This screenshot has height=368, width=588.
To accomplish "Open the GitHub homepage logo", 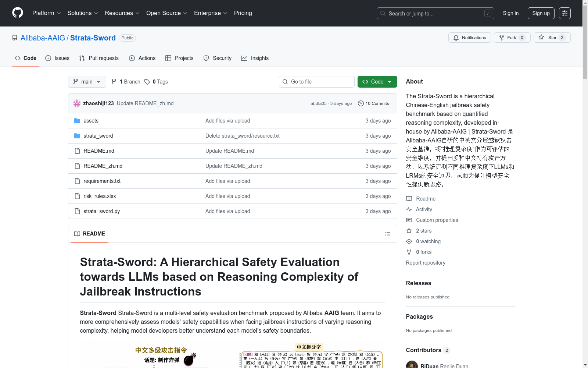I will (18, 13).
